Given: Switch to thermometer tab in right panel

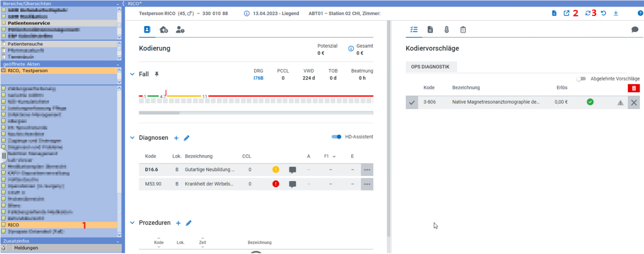Looking at the screenshot, I should [446, 29].
